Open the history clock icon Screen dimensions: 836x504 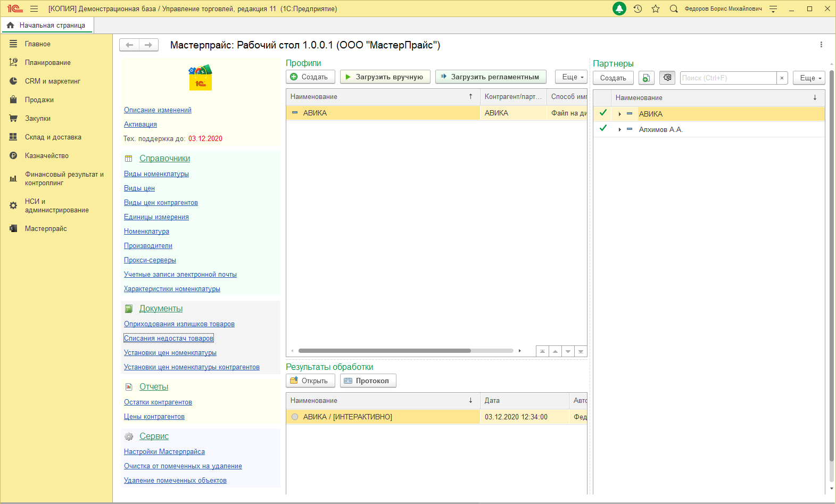point(638,9)
